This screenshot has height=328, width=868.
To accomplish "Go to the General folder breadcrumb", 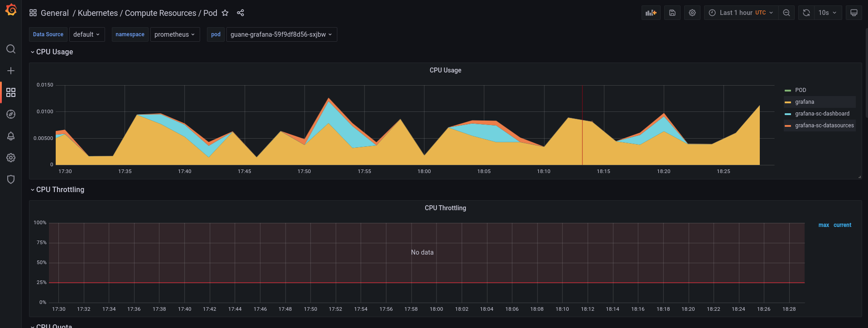I will (x=55, y=13).
